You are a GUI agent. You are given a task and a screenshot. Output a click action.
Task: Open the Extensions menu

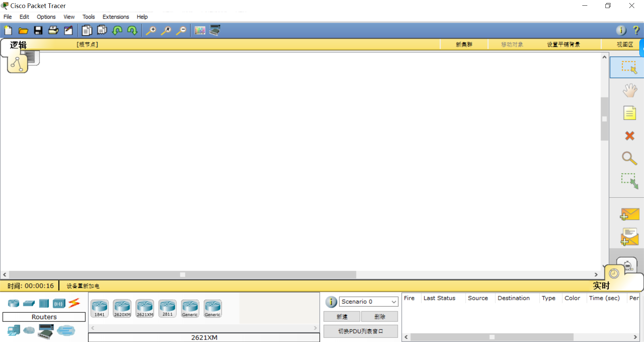click(x=116, y=17)
